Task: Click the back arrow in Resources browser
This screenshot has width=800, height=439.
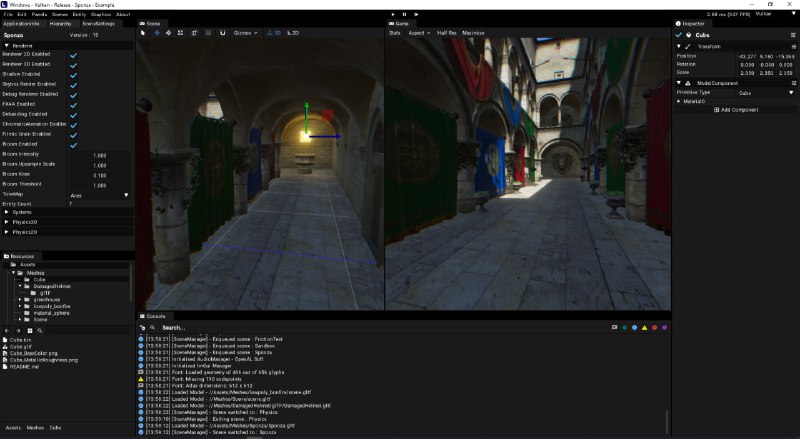Action: point(7,331)
